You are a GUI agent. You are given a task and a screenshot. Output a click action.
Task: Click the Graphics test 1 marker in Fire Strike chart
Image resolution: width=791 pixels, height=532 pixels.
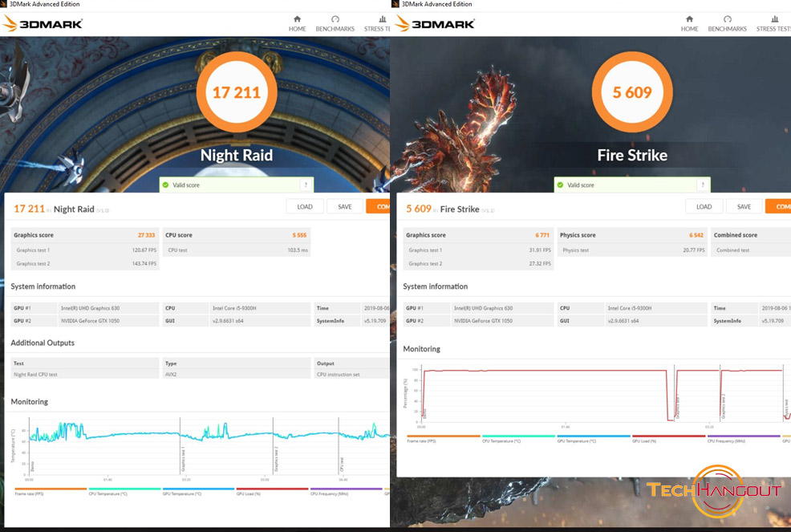(677, 406)
